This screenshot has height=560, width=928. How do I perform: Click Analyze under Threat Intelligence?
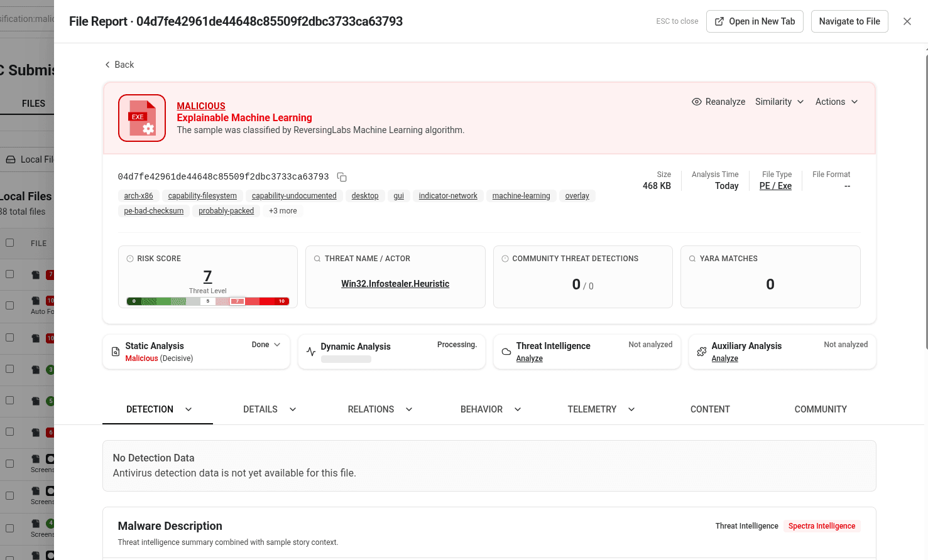(529, 358)
